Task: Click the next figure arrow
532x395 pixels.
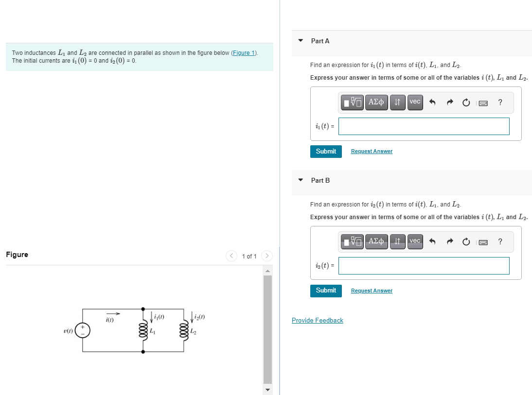Action: tap(267, 256)
